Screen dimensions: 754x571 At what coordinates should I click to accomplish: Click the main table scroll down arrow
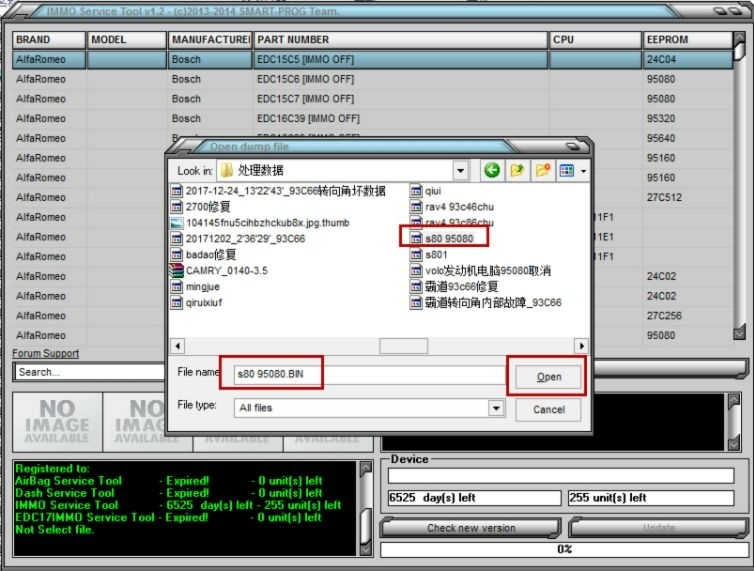[x=740, y=333]
